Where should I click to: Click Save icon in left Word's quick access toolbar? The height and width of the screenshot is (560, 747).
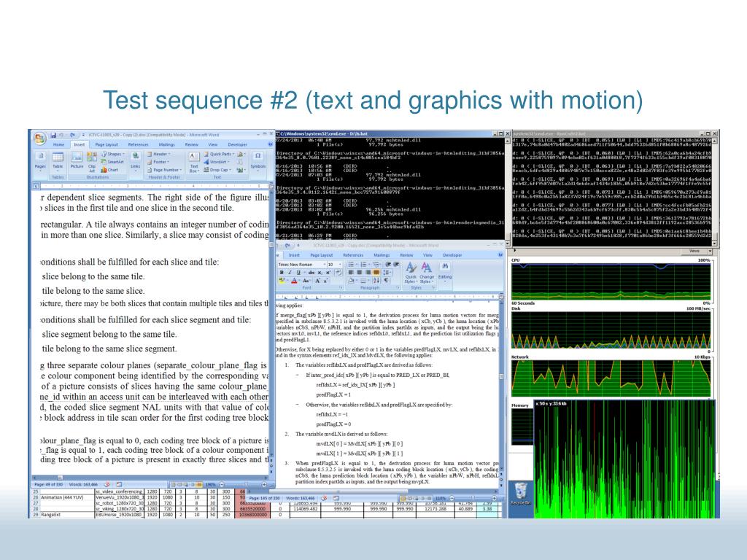pos(53,135)
